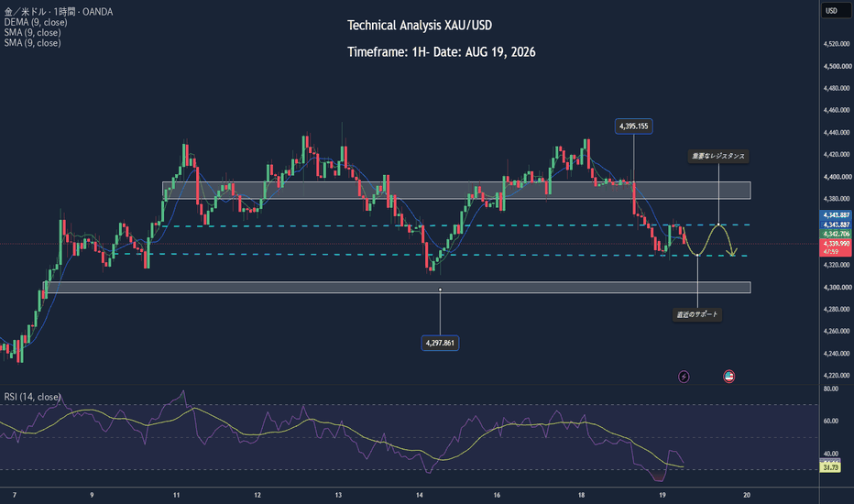Click the red 4,339.990 current price tag
Screen dimensions: 854x504
tap(836, 244)
